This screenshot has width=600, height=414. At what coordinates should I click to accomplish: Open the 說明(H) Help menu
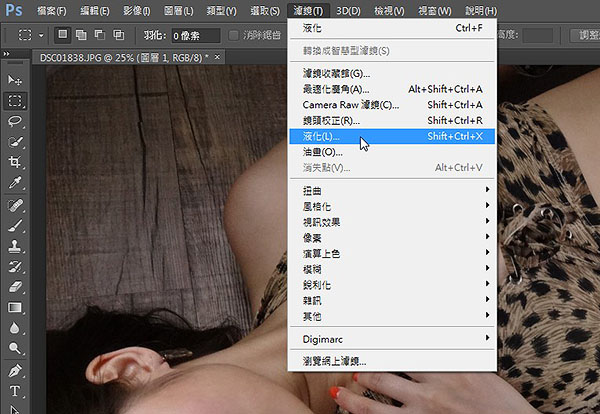[481, 11]
